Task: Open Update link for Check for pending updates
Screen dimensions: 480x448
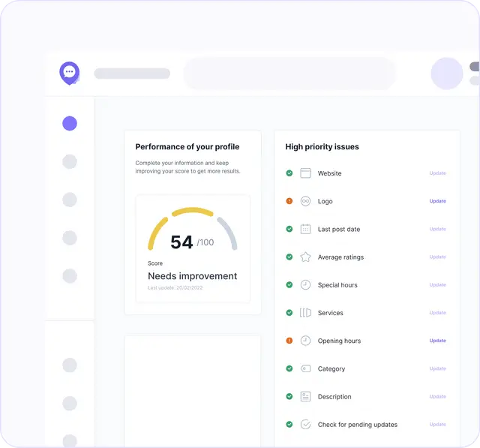Action: [x=438, y=425]
